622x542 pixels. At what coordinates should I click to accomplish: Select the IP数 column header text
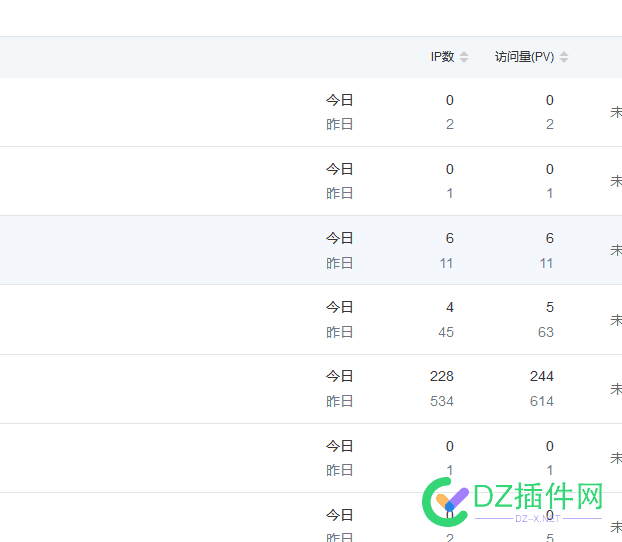click(x=442, y=57)
